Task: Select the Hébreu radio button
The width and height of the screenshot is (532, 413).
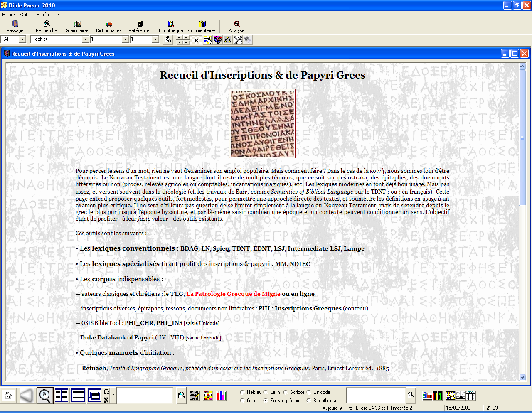Action: point(242,392)
